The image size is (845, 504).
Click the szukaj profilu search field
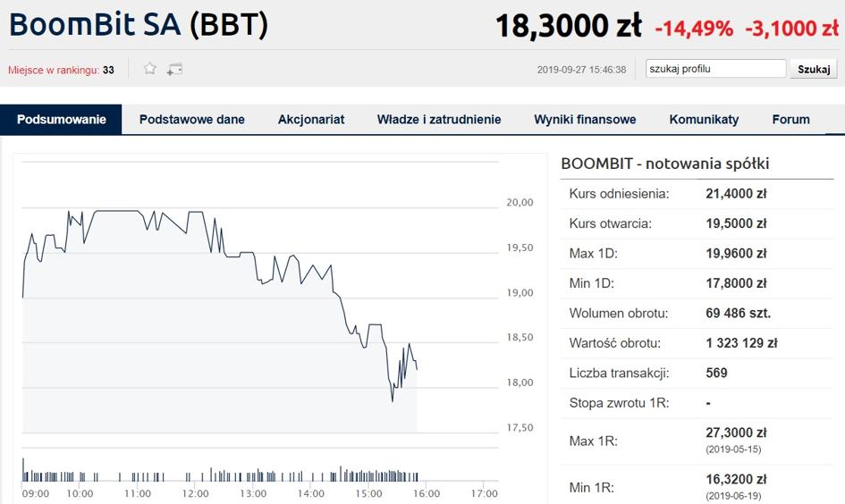(715, 69)
